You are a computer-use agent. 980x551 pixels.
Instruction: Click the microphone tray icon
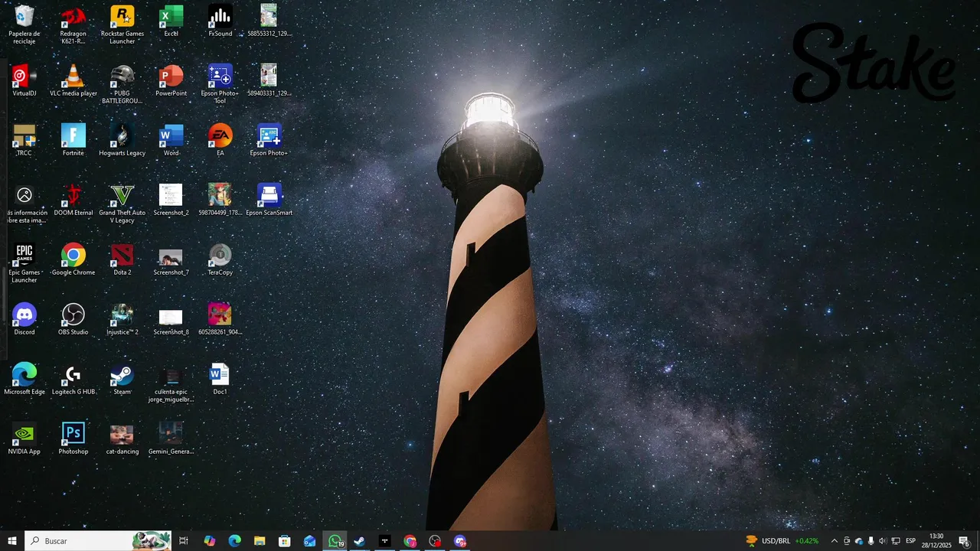point(871,541)
